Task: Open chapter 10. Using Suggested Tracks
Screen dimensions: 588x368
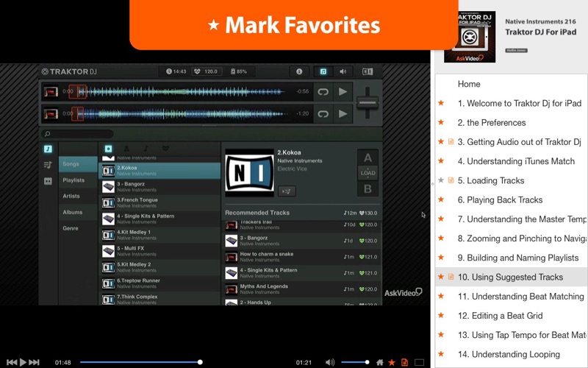Action: [511, 277]
